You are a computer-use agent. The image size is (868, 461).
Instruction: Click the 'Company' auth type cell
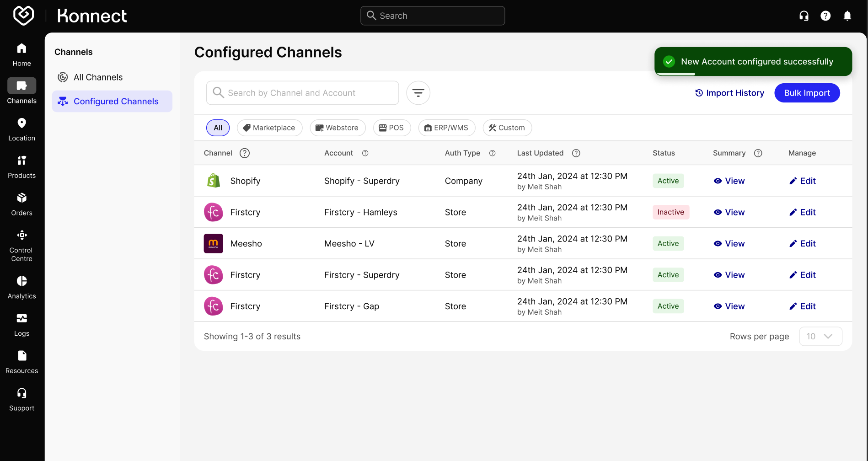(464, 181)
